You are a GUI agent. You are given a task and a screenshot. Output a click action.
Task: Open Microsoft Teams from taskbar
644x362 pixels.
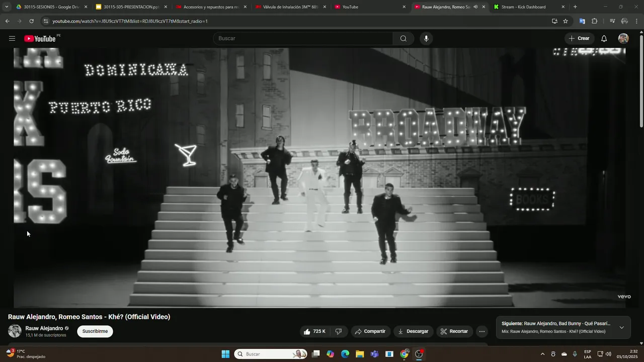click(x=374, y=354)
